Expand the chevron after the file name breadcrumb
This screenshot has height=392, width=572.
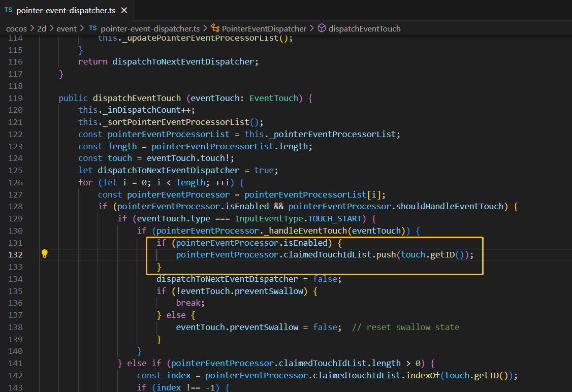pos(205,28)
